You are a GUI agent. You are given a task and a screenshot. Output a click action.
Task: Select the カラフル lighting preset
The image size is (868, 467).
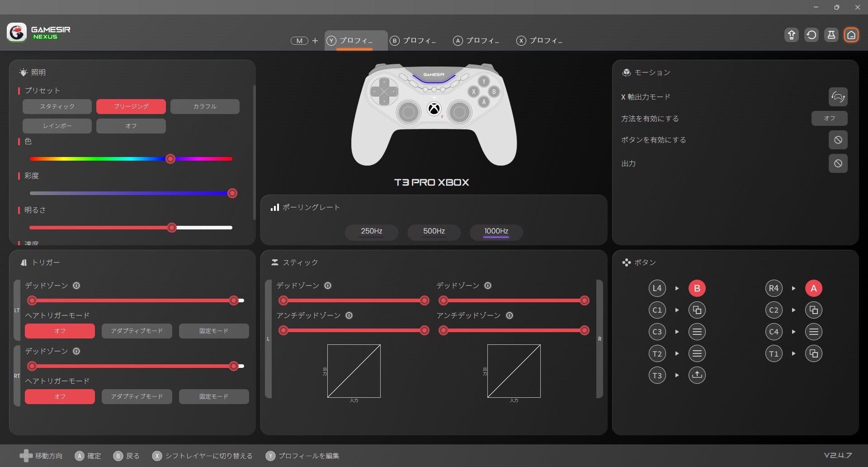click(205, 106)
